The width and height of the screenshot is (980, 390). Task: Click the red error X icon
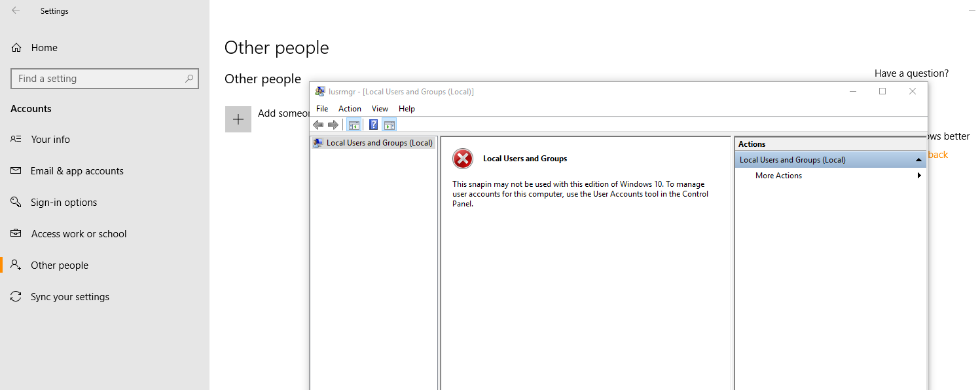[463, 159]
